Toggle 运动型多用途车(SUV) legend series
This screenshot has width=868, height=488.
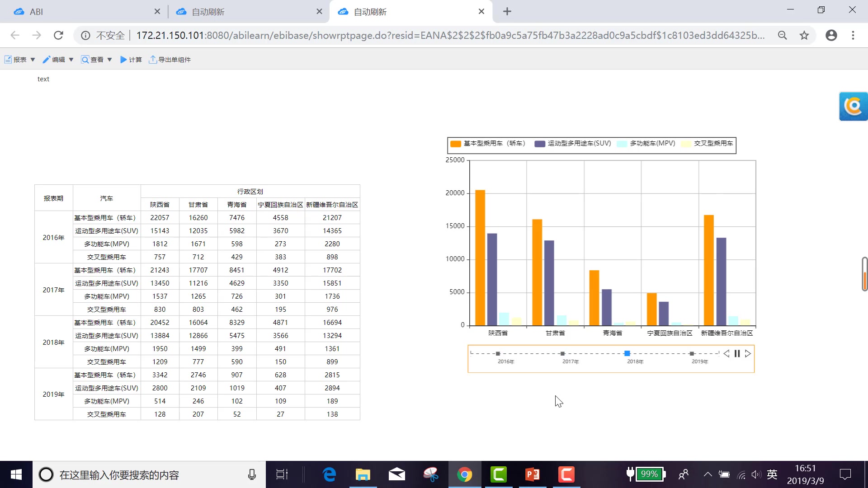[572, 144]
